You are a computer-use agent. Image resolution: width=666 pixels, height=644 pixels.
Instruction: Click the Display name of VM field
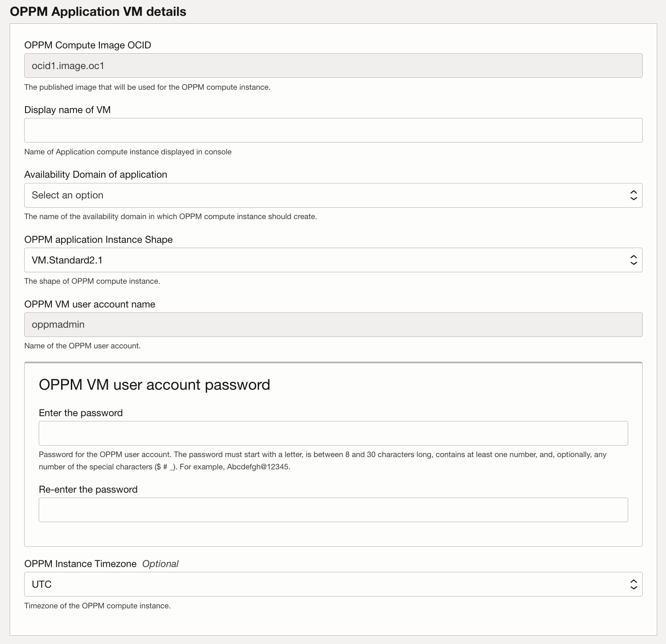(x=308, y=130)
